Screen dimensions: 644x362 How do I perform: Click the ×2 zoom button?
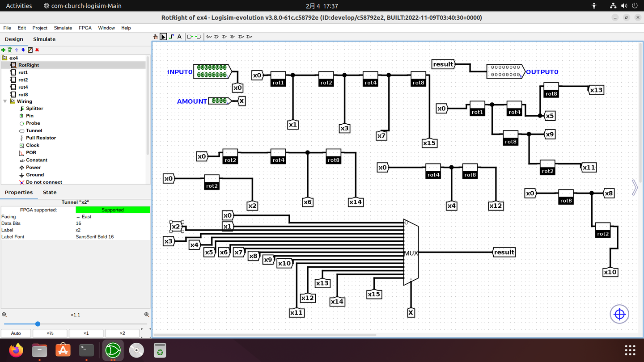[x=122, y=333]
